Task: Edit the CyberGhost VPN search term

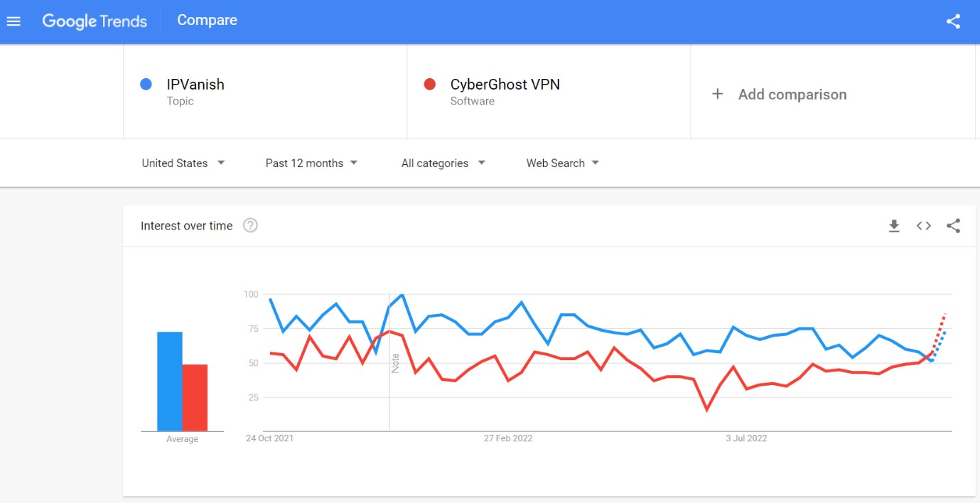Action: (505, 85)
